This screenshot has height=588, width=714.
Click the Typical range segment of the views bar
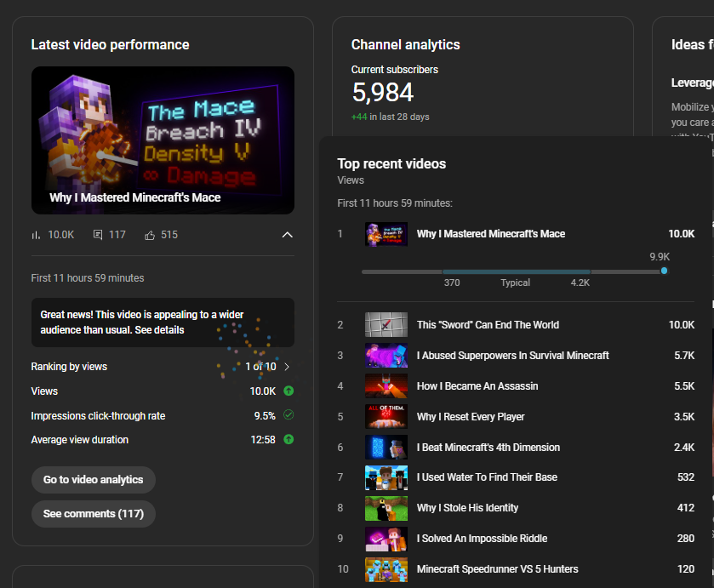[517, 271]
